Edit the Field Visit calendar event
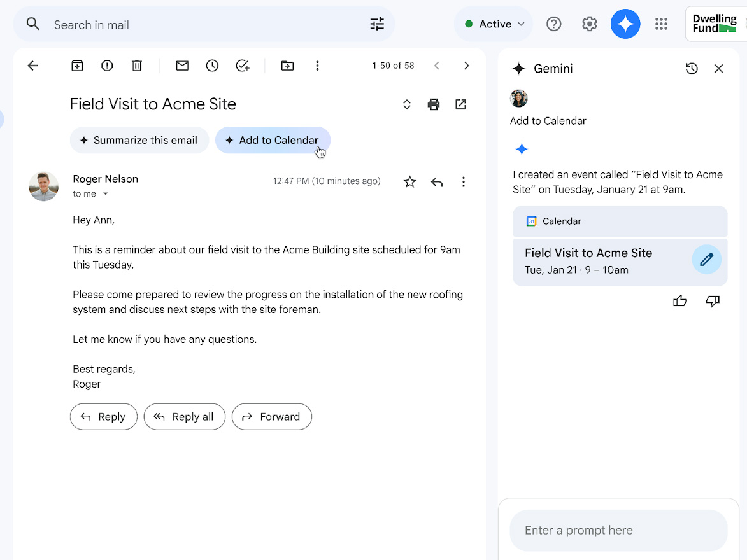This screenshot has height=560, width=747. pos(706,260)
